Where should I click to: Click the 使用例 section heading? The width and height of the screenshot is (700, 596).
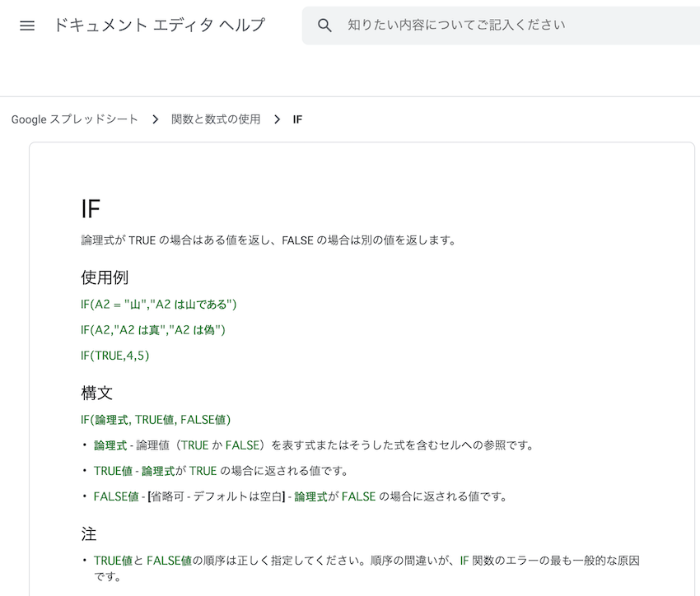click(105, 277)
